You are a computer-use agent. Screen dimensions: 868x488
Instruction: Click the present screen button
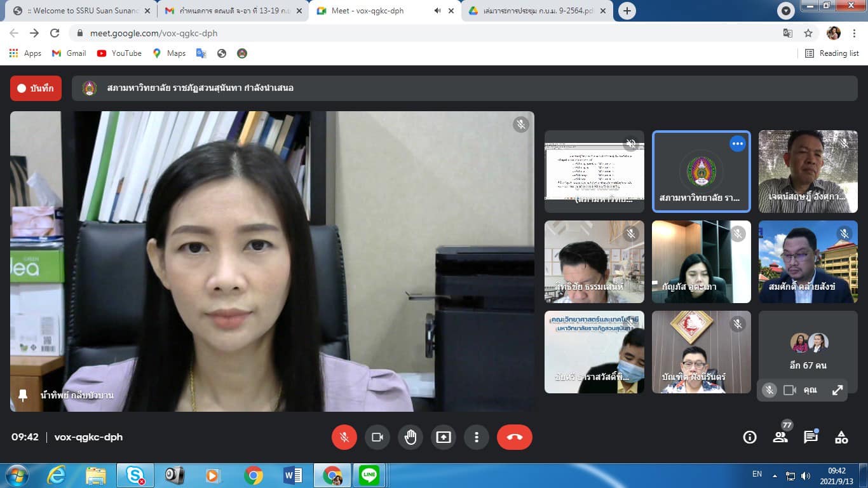[443, 437]
